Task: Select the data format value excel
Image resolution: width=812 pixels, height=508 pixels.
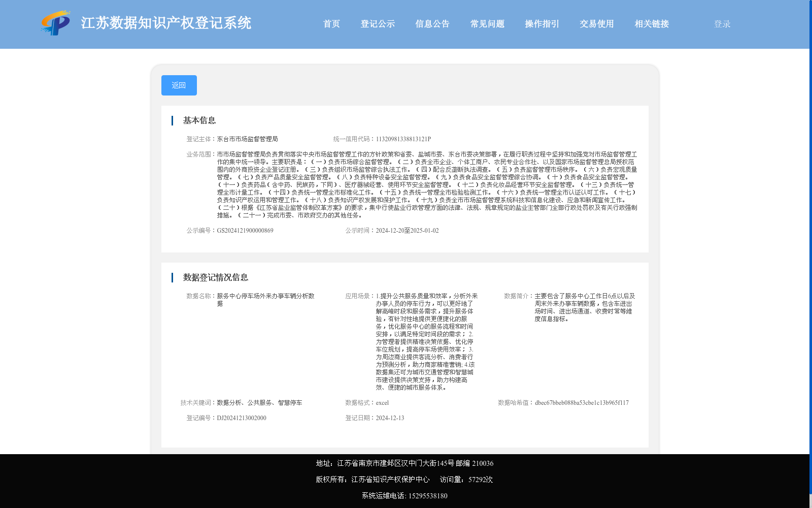Action: 382,403
